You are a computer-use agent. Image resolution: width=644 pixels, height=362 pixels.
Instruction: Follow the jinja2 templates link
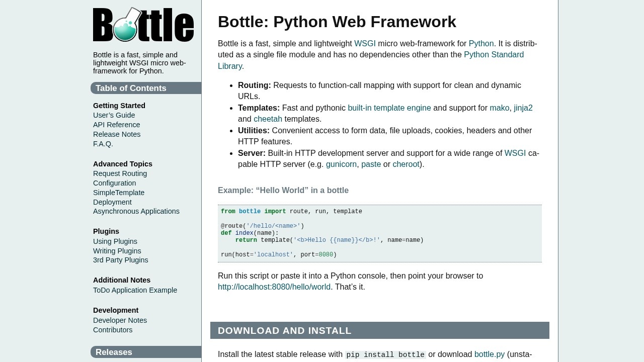[x=523, y=108]
